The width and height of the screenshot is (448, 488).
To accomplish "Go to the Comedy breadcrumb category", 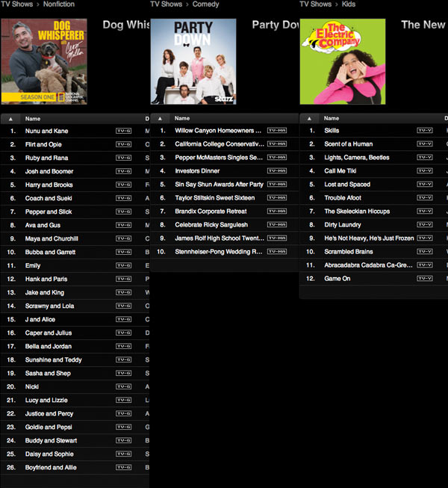I will click(x=205, y=4).
